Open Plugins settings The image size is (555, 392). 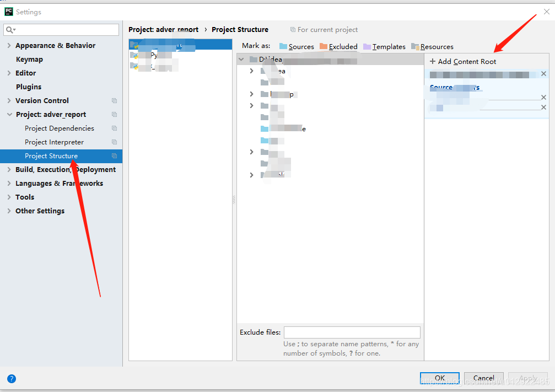(29, 87)
